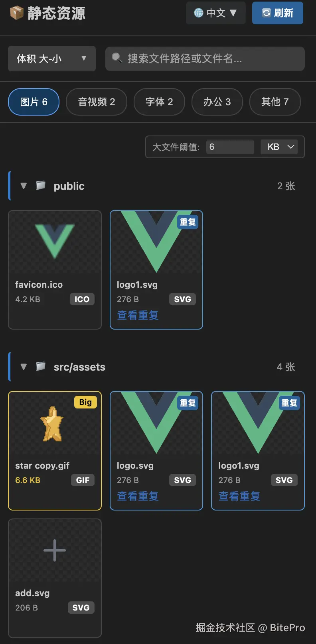The image size is (316, 644).
Task: Switch to the 字体 2 tab
Action: click(159, 102)
